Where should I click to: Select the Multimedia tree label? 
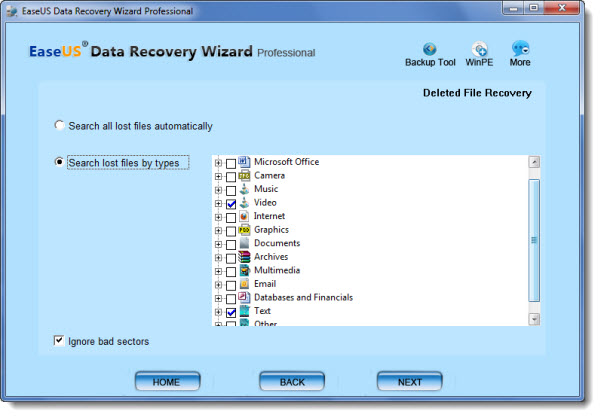click(x=277, y=270)
